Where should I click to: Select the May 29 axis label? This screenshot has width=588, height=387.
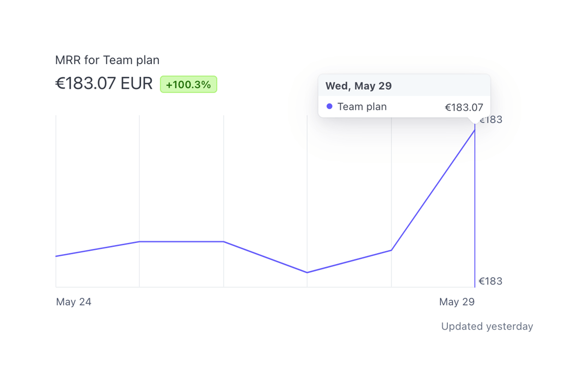tap(457, 302)
